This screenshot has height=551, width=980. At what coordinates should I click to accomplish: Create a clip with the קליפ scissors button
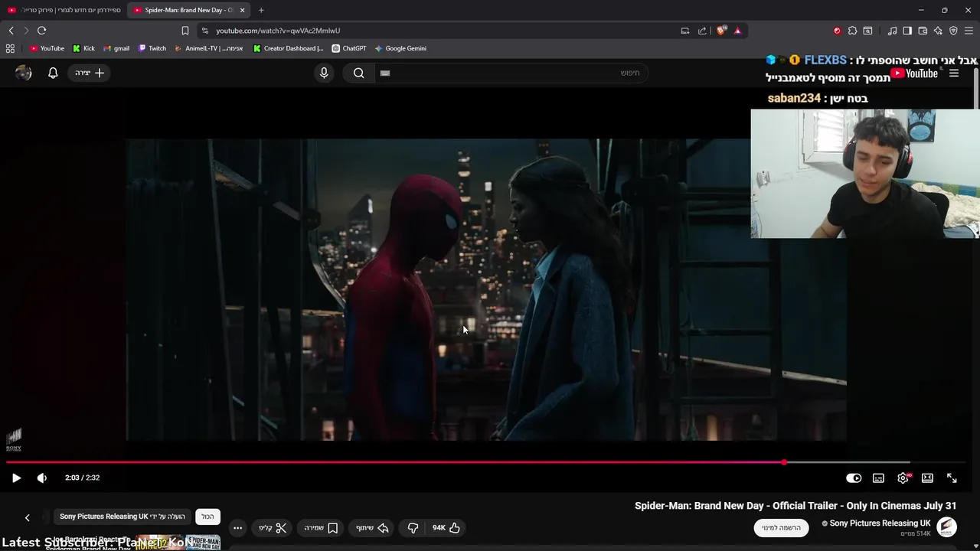click(273, 527)
